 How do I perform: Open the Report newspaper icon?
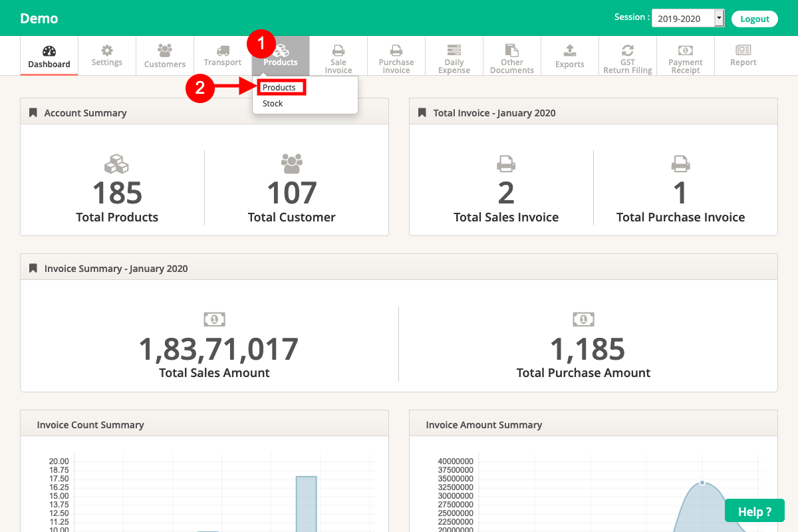click(x=743, y=51)
